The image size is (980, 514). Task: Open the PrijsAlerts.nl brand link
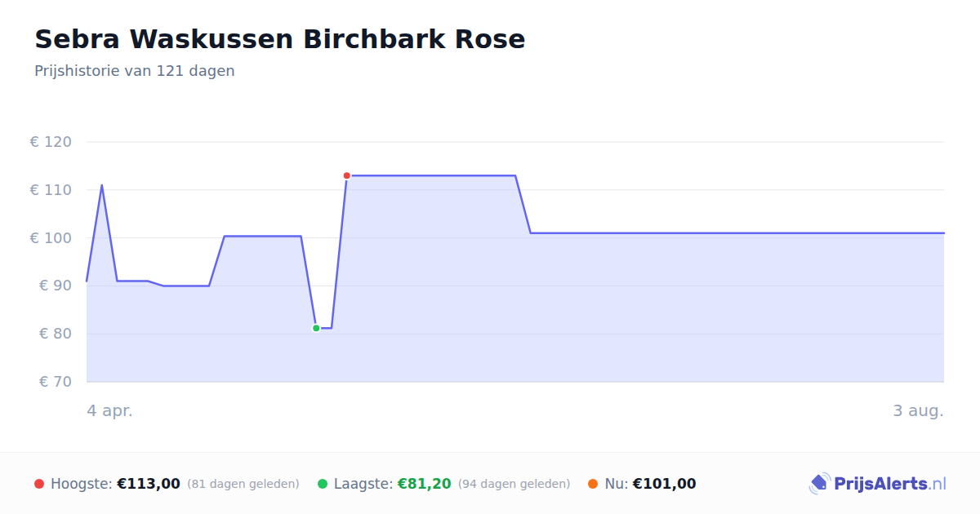pos(878,483)
